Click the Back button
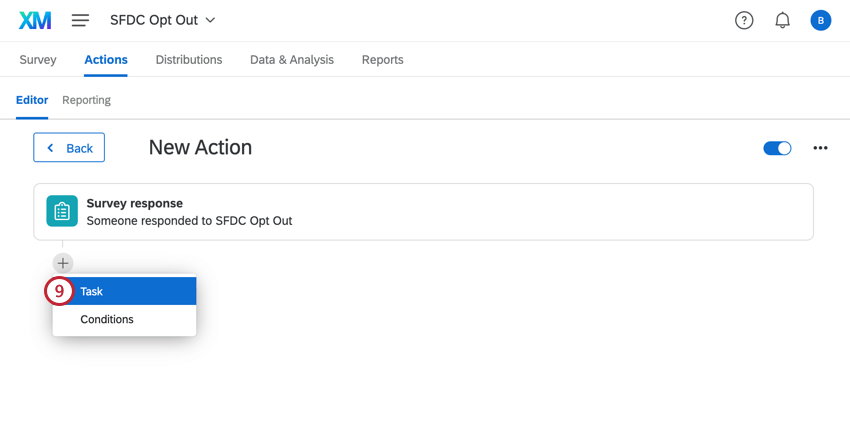The width and height of the screenshot is (850, 426). pyautogui.click(x=69, y=148)
